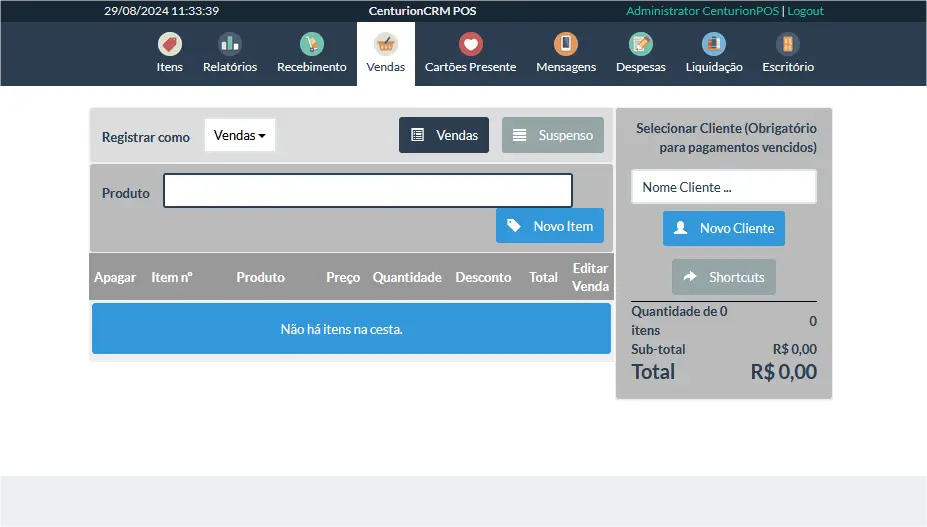
Task: Show suspended sales with Suspenso button
Action: pyautogui.click(x=553, y=135)
